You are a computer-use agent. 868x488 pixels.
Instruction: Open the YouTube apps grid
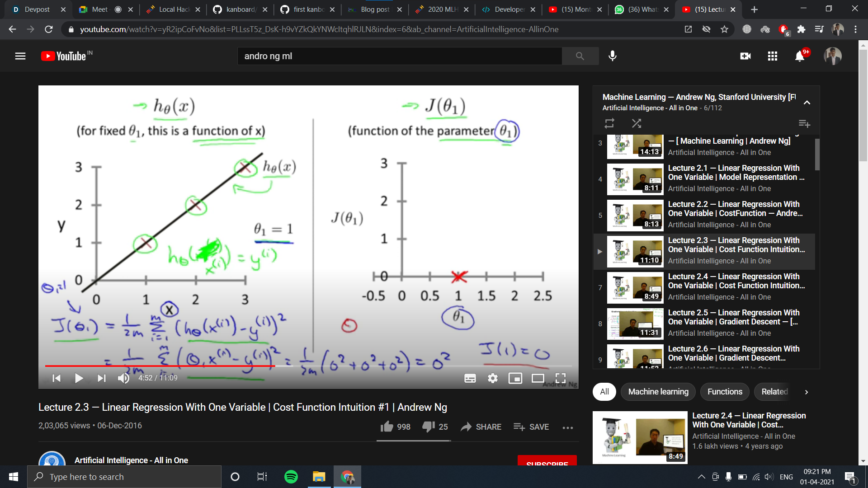pyautogui.click(x=773, y=56)
